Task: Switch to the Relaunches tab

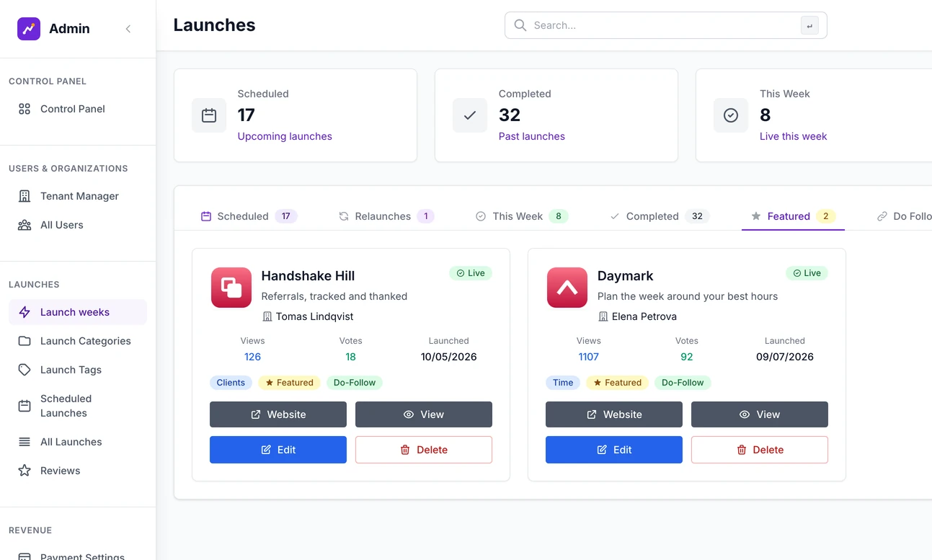Action: [x=386, y=216]
